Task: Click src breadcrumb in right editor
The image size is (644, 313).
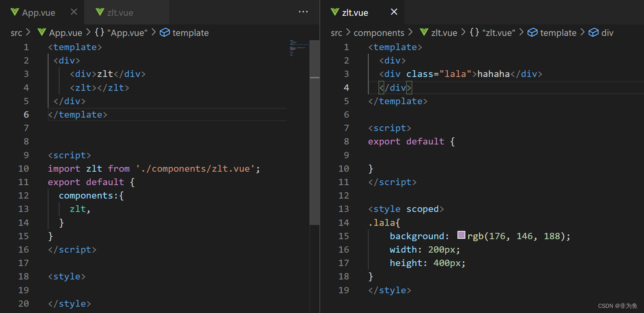Action: coord(336,33)
